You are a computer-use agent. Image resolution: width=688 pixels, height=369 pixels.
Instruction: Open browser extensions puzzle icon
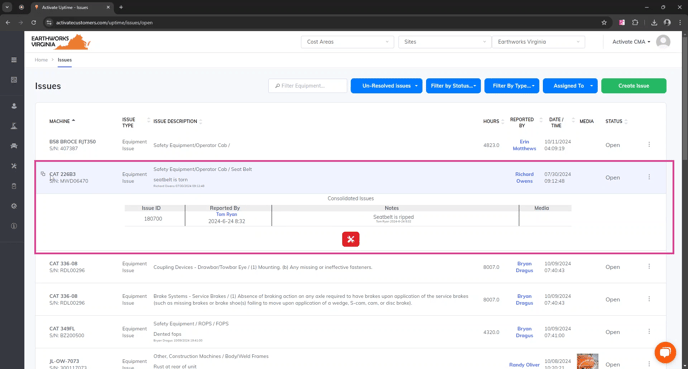coord(635,22)
